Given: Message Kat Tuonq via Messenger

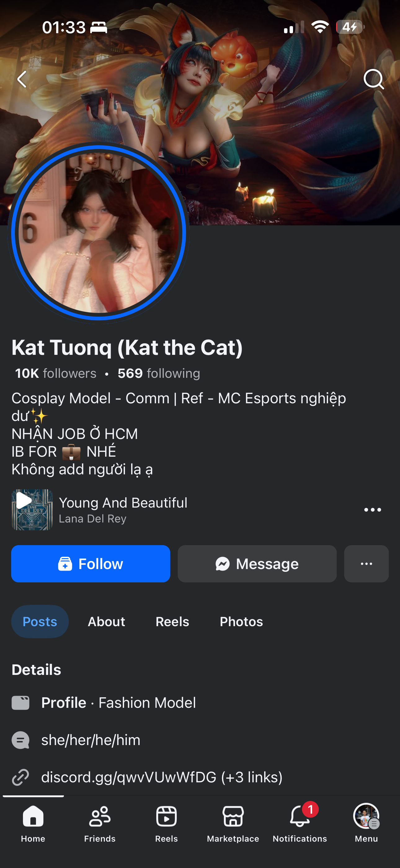Looking at the screenshot, I should click(x=257, y=564).
